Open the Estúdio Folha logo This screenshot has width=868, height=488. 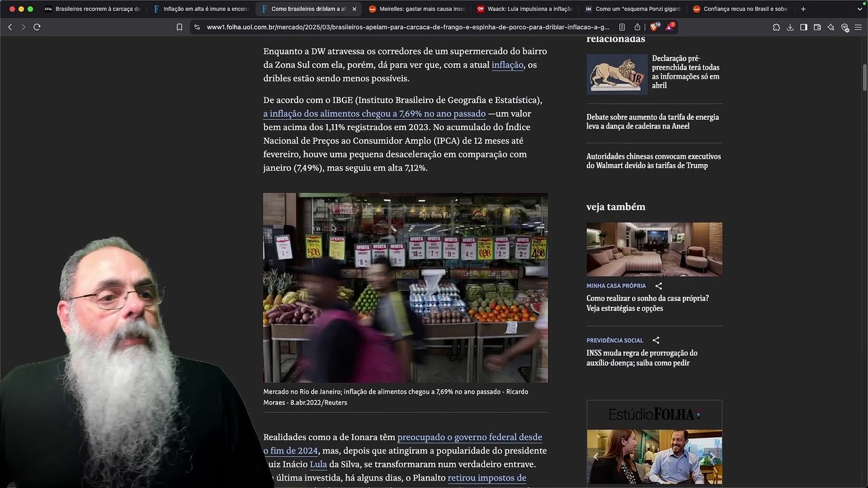click(x=654, y=414)
